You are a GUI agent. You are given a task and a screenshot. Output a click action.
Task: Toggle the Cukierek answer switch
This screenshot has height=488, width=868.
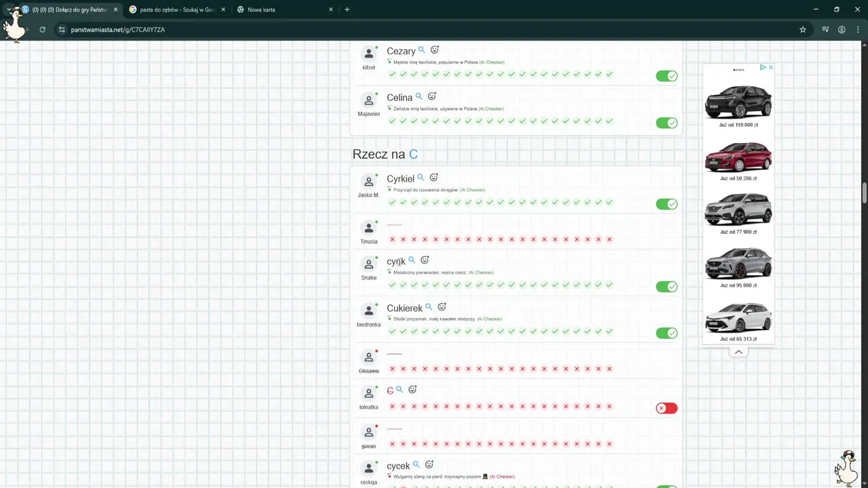tap(667, 333)
